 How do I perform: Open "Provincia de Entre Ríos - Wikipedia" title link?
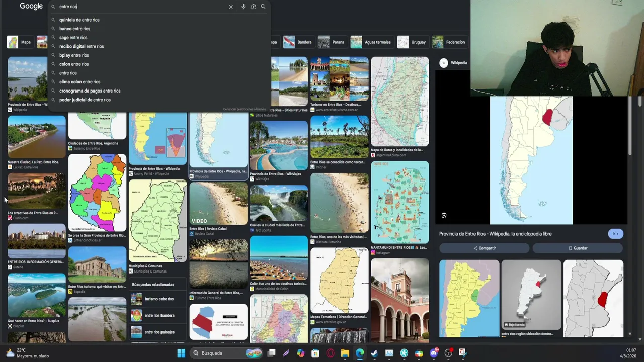click(495, 234)
